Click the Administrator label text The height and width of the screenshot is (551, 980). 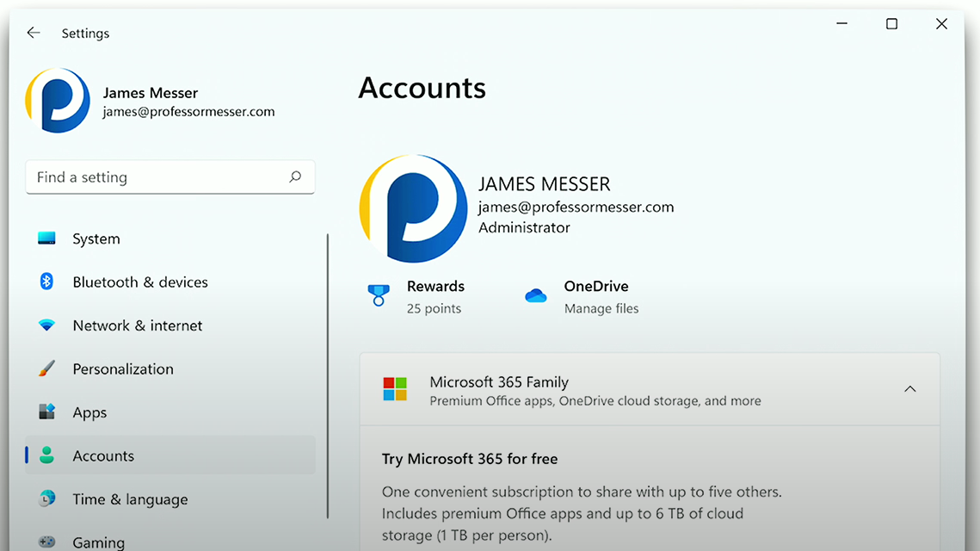[x=524, y=227]
